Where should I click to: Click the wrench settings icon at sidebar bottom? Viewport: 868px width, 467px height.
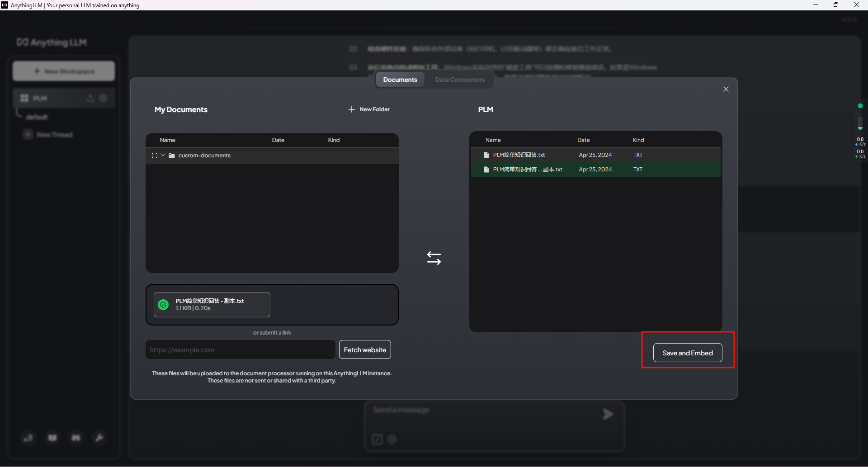tap(99, 438)
